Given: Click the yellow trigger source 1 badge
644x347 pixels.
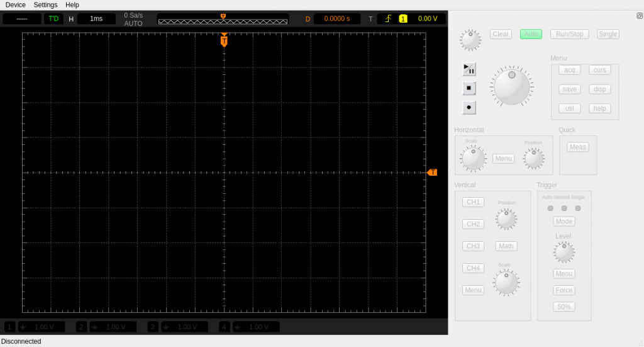Looking at the screenshot, I should pyautogui.click(x=403, y=19).
